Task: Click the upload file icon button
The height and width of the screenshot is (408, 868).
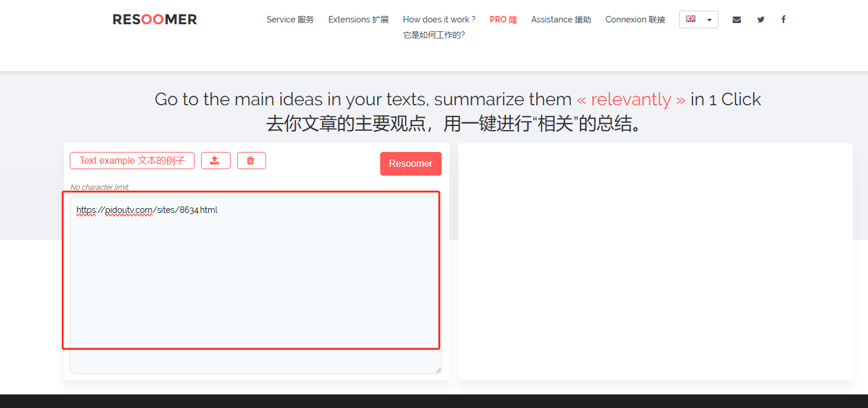Action: pos(216,160)
